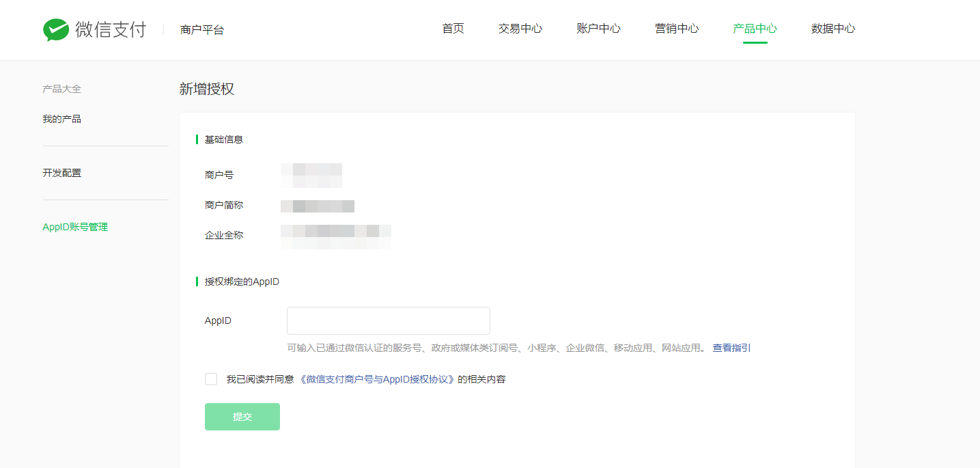Click the blurred 企业全称 value
Image resolution: width=980 pixels, height=468 pixels.
[x=336, y=236]
